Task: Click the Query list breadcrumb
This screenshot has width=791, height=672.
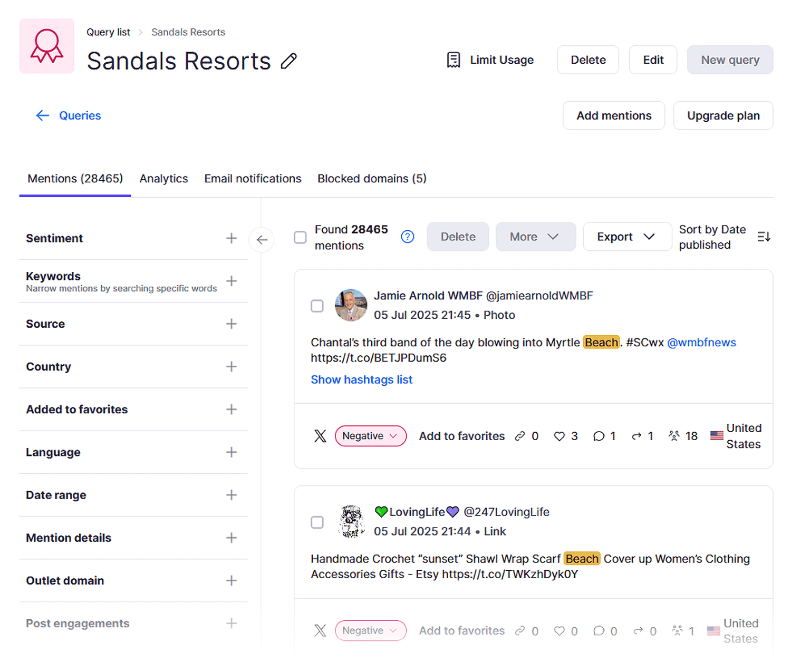Action: tap(108, 32)
